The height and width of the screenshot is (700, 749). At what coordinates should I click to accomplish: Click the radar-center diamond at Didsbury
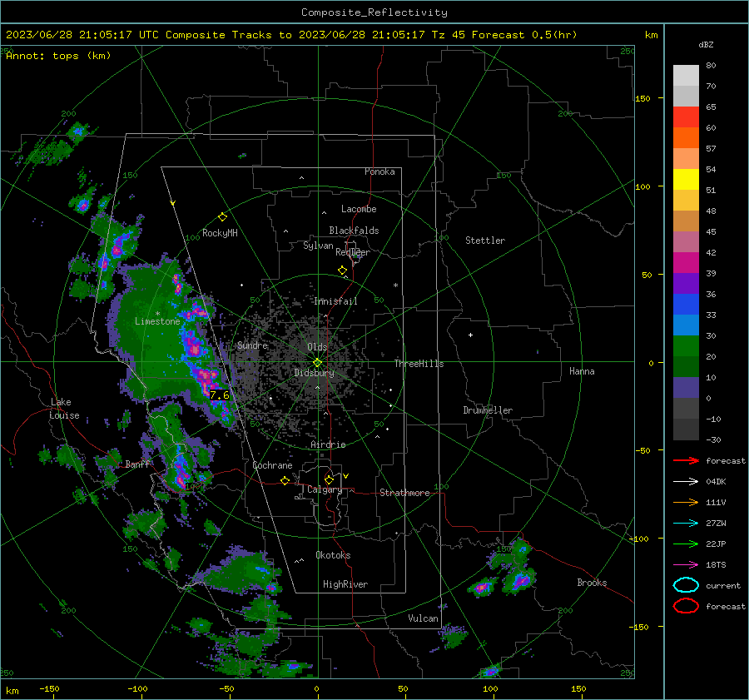(317, 363)
